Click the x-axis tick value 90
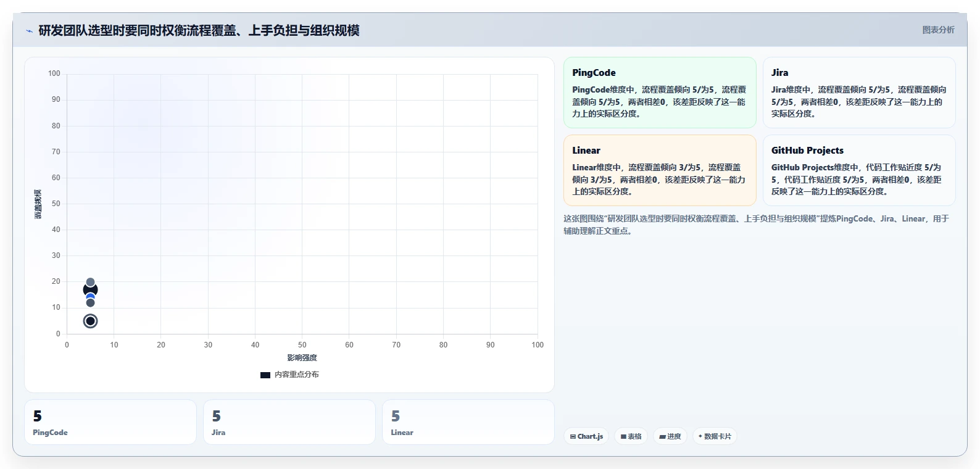 tap(491, 345)
